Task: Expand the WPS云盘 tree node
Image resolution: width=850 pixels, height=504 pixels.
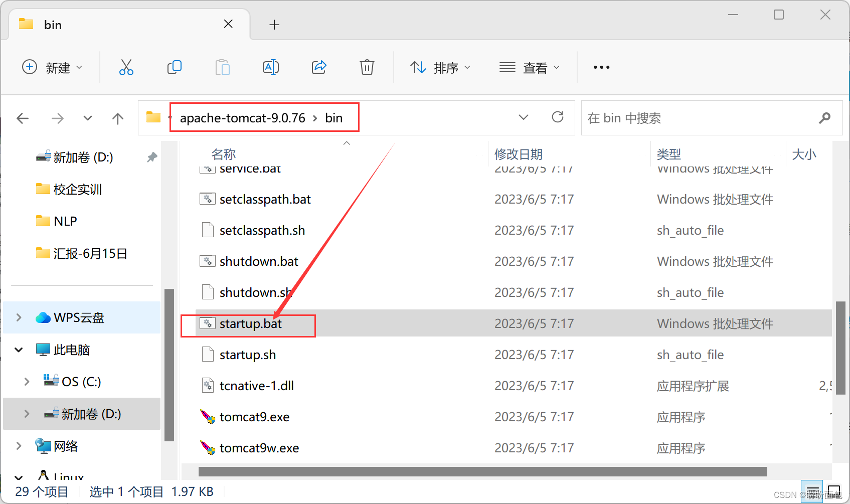Action: pos(19,317)
